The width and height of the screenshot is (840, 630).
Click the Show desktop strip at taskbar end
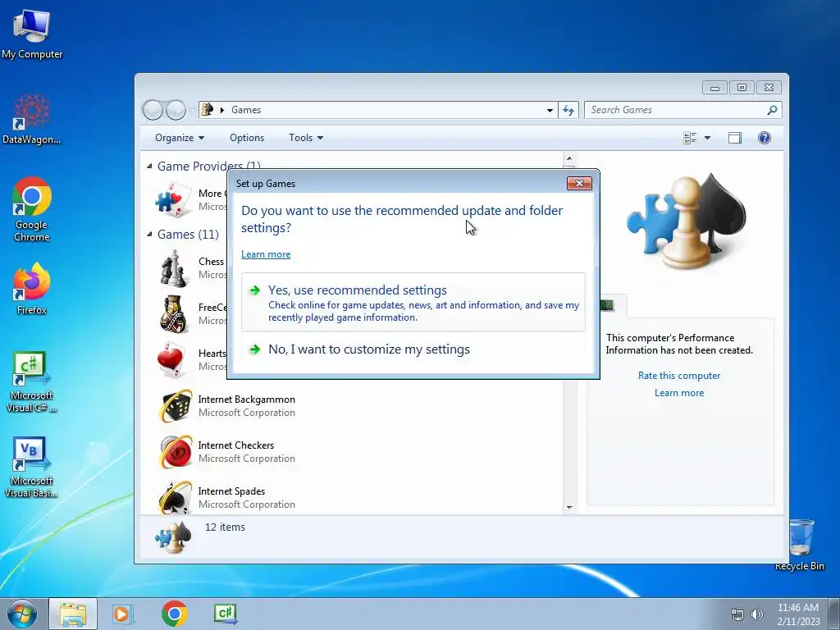(x=834, y=614)
